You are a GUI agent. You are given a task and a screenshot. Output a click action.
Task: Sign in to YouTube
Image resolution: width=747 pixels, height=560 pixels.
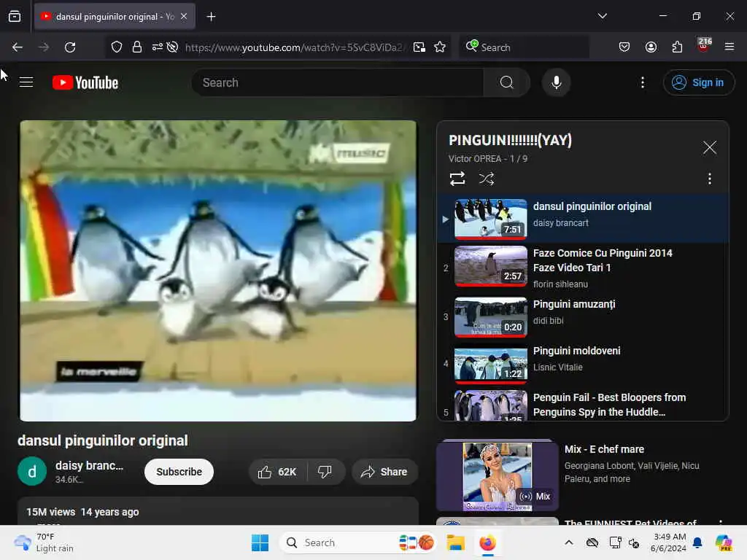[698, 82]
